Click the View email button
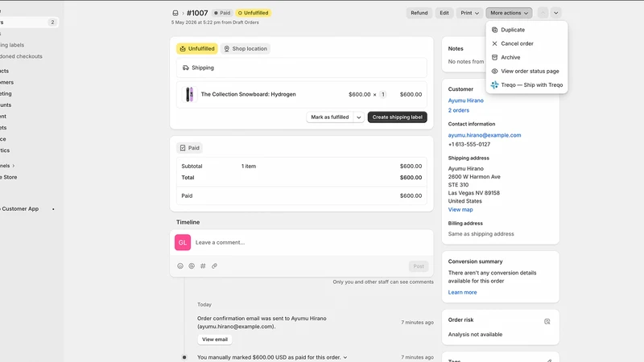644x362 pixels. coord(214,339)
